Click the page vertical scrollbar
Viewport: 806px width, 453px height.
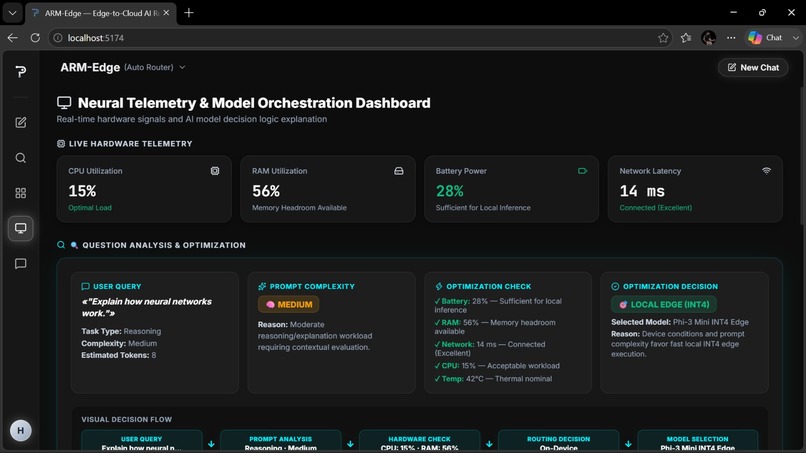coord(802,154)
